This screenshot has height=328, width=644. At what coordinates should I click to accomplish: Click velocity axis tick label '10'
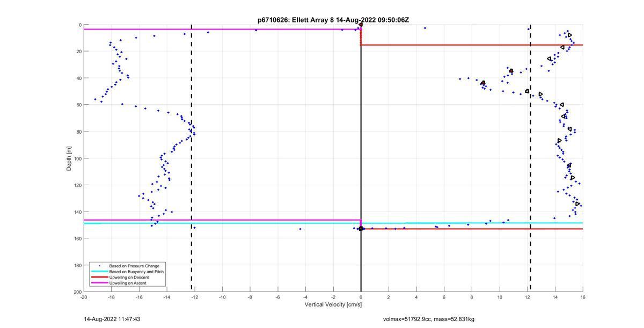click(500, 297)
